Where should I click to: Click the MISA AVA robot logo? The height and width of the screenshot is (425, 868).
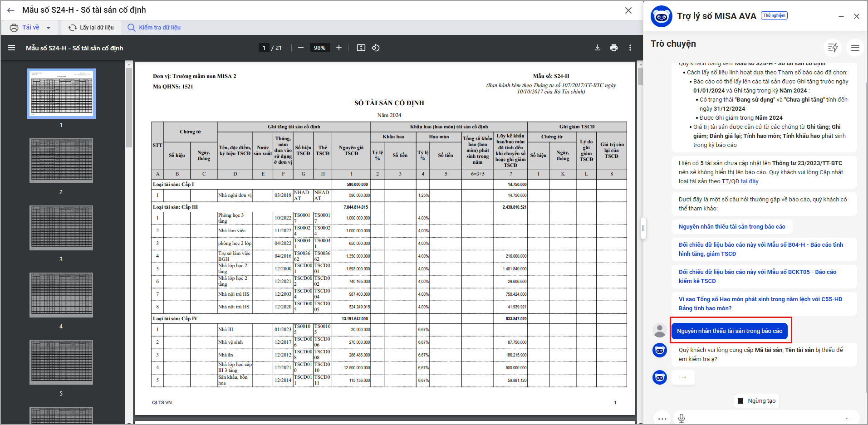point(661,17)
